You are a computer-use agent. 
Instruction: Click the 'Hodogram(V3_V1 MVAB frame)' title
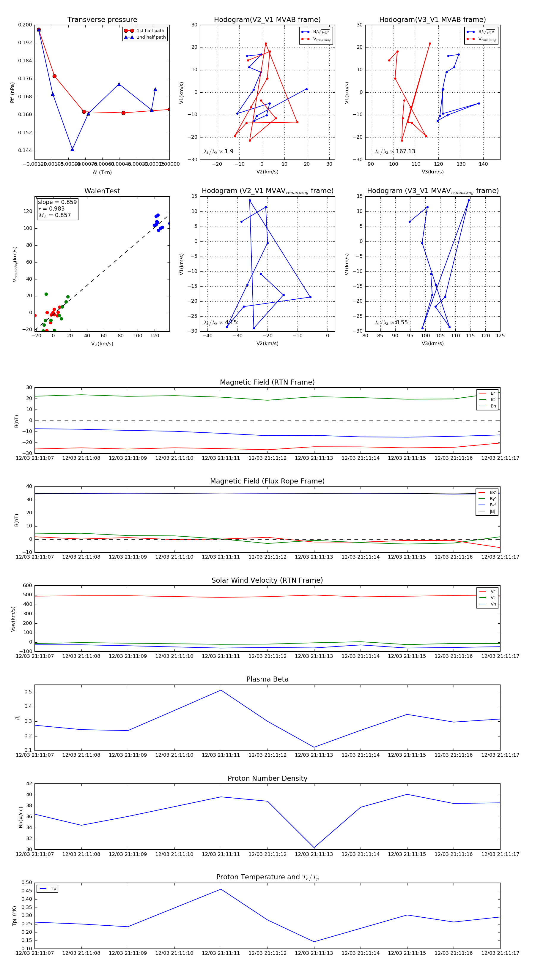[x=432, y=19]
